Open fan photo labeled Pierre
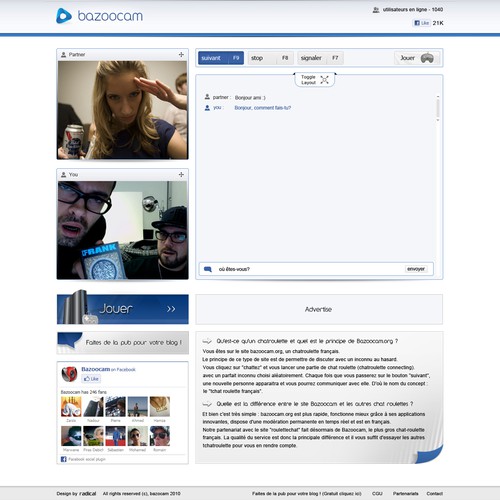The height and width of the screenshot is (500, 500). (x=115, y=406)
